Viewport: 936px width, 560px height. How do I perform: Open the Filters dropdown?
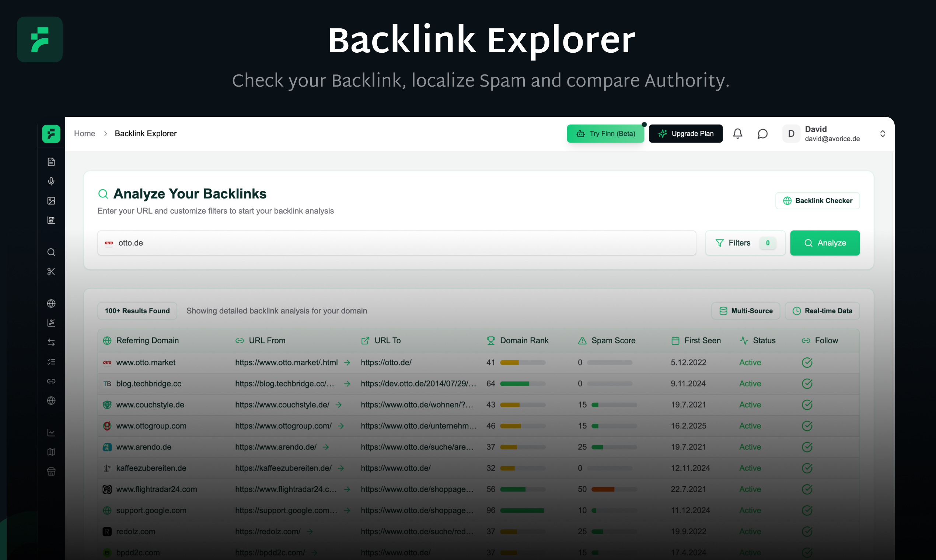[745, 243]
